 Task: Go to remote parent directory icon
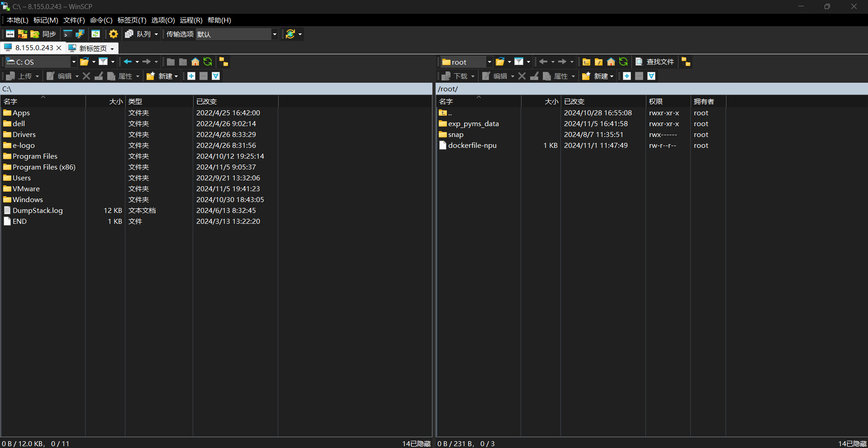tap(587, 62)
